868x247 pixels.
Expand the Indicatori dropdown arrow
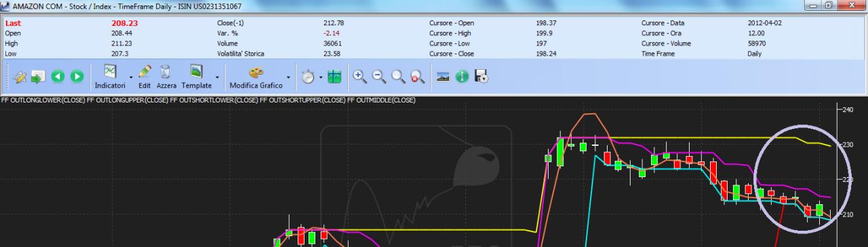130,77
